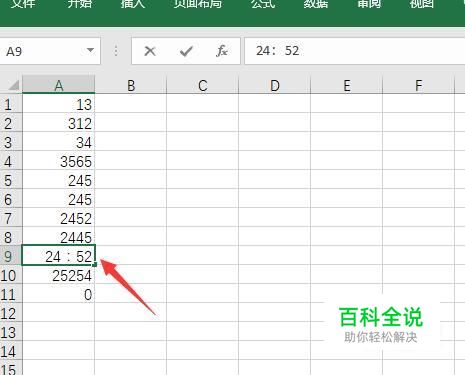Select column E header
Screen dimensions: 465x375
coord(347,85)
